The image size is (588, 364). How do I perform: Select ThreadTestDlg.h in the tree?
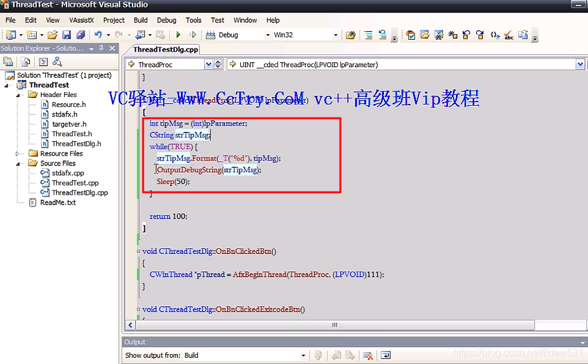[77, 144]
